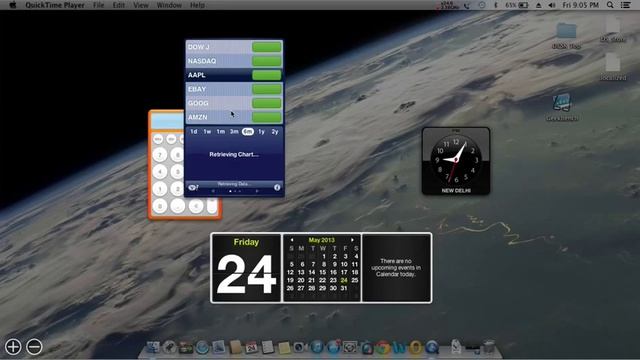Click the menu bar clock Fri 9:05 PM
This screenshot has height=360, width=640.
click(581, 5)
